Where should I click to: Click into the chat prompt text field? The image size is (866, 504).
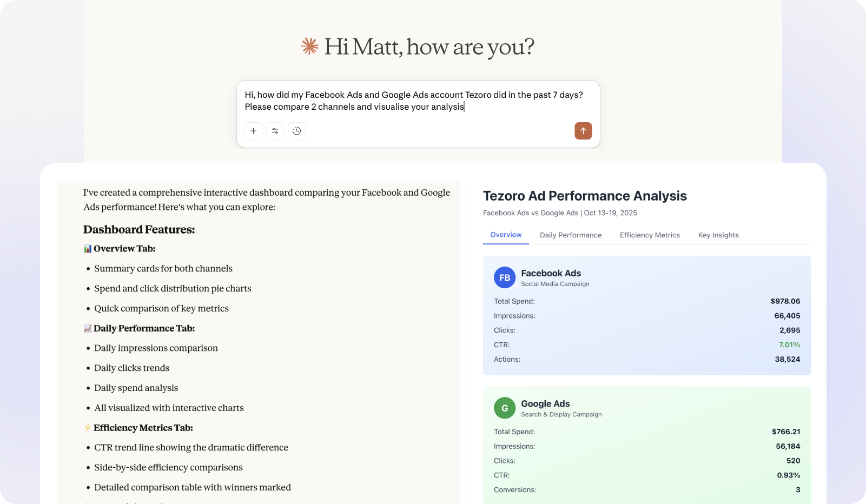(x=414, y=101)
